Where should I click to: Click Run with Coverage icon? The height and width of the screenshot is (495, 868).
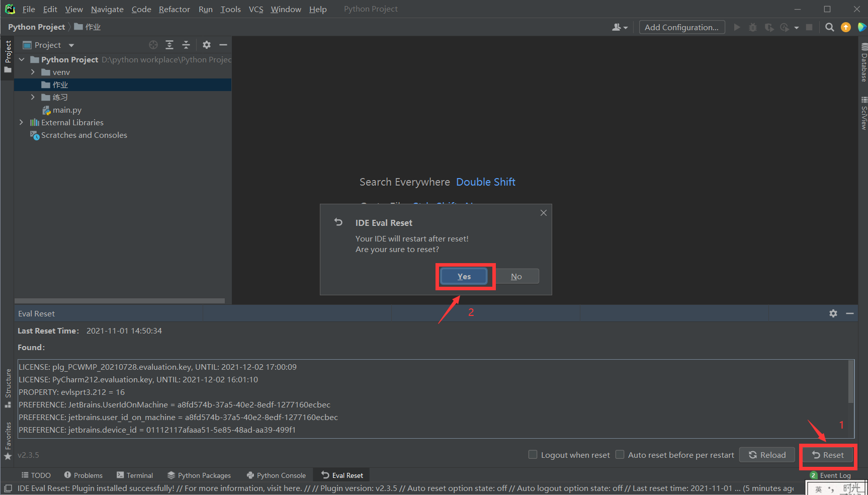(x=769, y=27)
